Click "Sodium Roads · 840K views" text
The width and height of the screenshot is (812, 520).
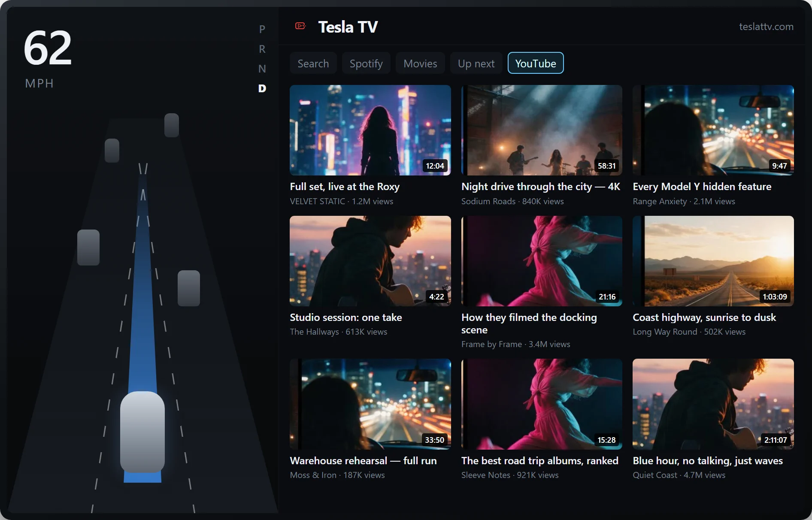click(512, 201)
